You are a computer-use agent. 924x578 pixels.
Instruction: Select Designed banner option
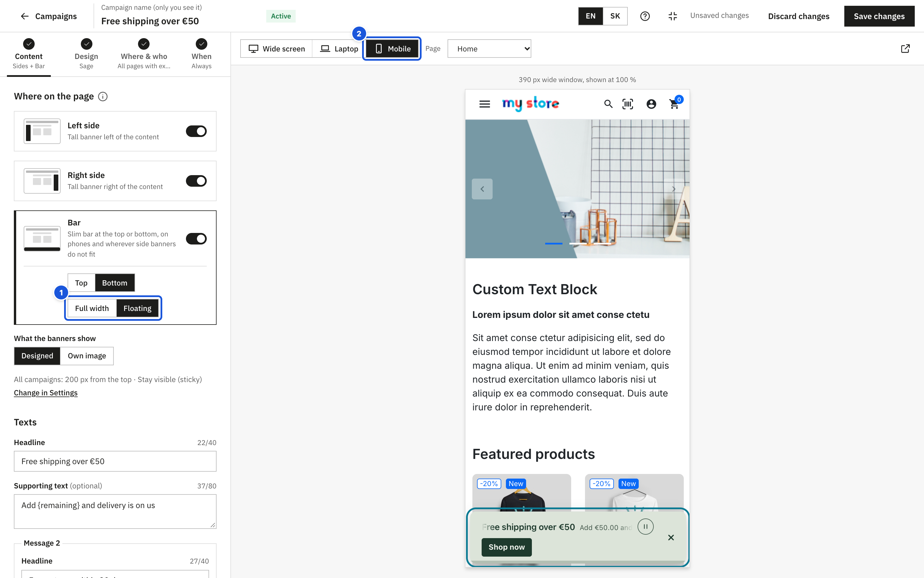[x=38, y=356]
